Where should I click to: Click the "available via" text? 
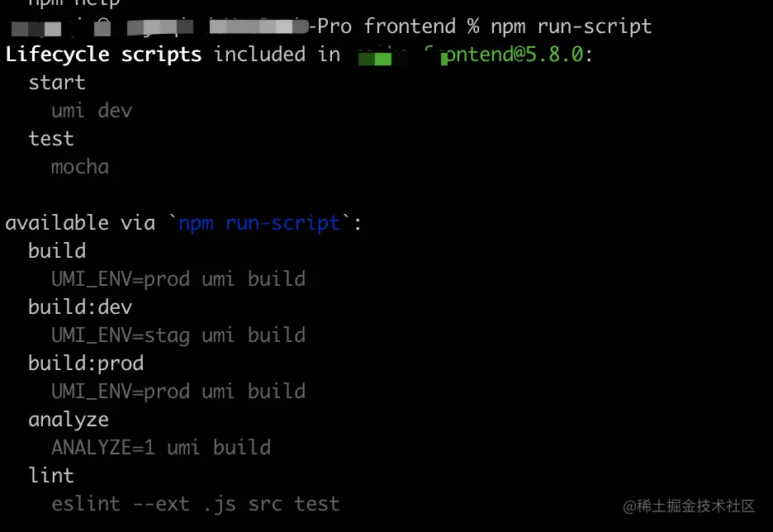click(x=80, y=223)
